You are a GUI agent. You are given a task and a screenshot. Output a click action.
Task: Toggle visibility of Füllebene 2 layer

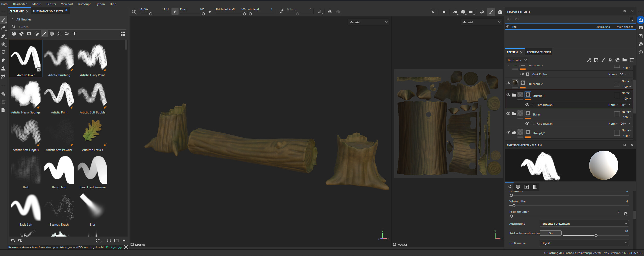(508, 83)
